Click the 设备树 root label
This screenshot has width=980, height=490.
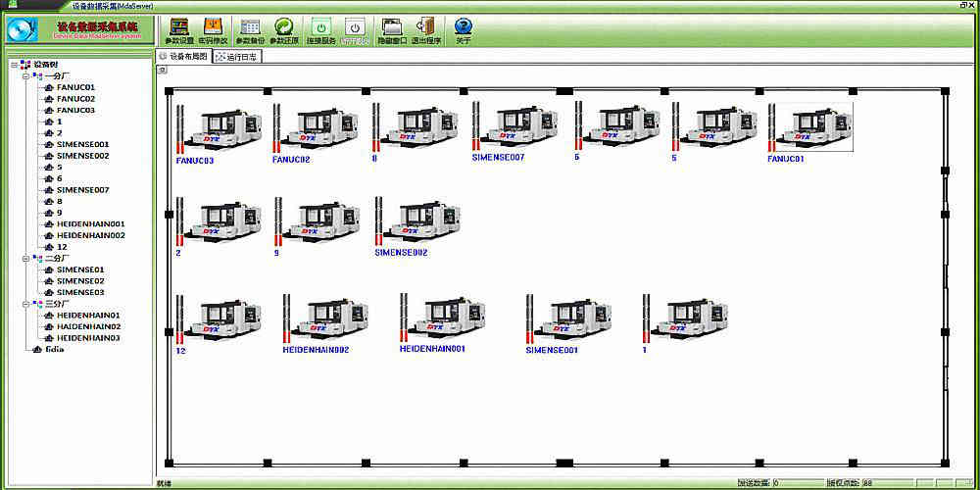46,65
